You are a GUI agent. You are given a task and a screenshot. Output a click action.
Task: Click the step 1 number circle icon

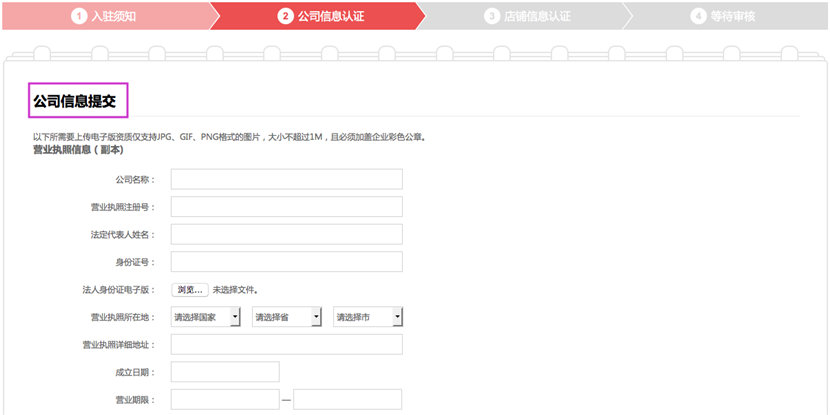coord(79,16)
